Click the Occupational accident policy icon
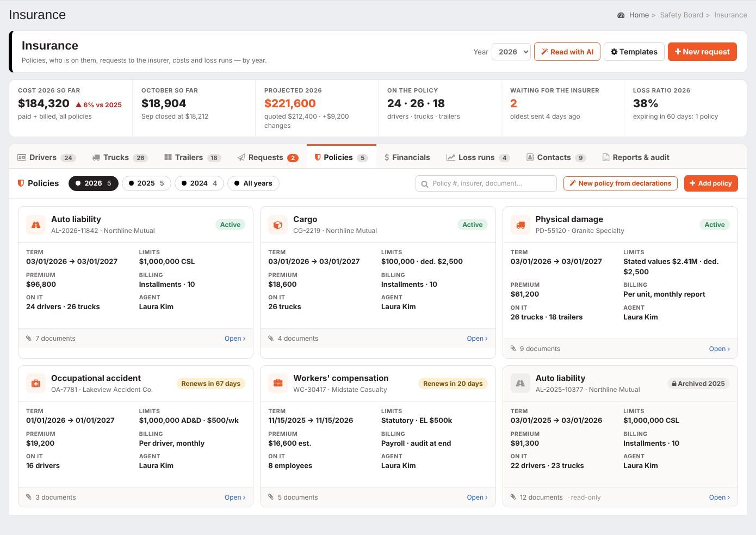 pyautogui.click(x=36, y=384)
